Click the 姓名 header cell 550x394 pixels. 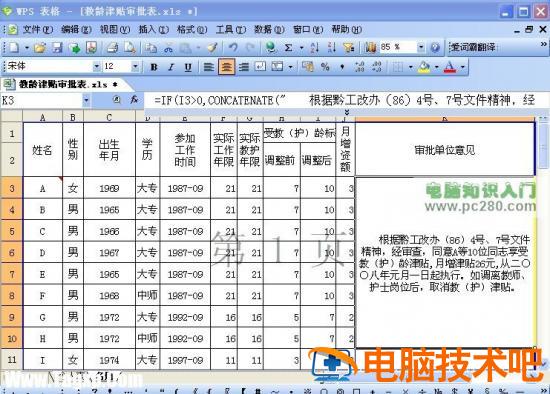pos(42,150)
